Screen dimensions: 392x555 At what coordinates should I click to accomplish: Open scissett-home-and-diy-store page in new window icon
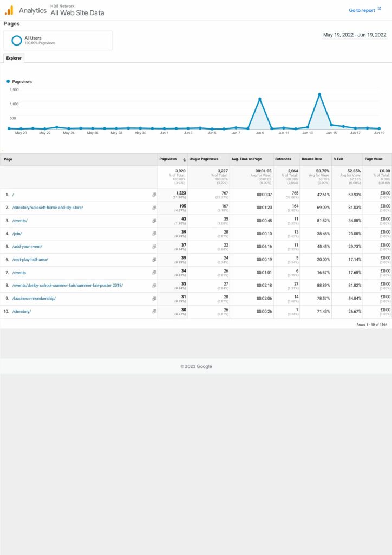pos(154,208)
